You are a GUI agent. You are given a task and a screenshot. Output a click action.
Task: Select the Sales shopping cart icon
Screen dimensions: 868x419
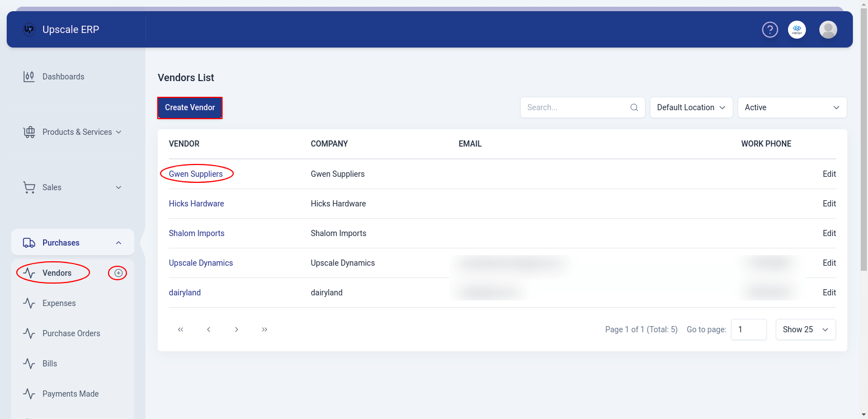pyautogui.click(x=29, y=187)
